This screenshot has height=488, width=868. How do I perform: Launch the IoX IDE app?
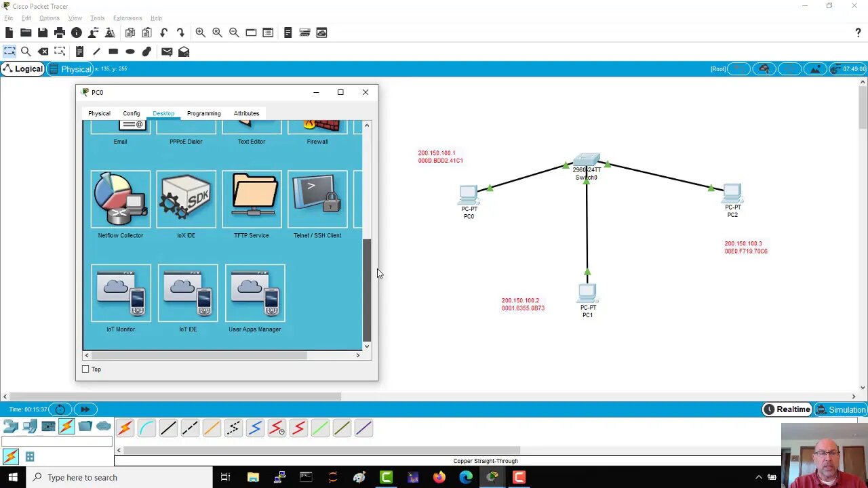tap(186, 199)
